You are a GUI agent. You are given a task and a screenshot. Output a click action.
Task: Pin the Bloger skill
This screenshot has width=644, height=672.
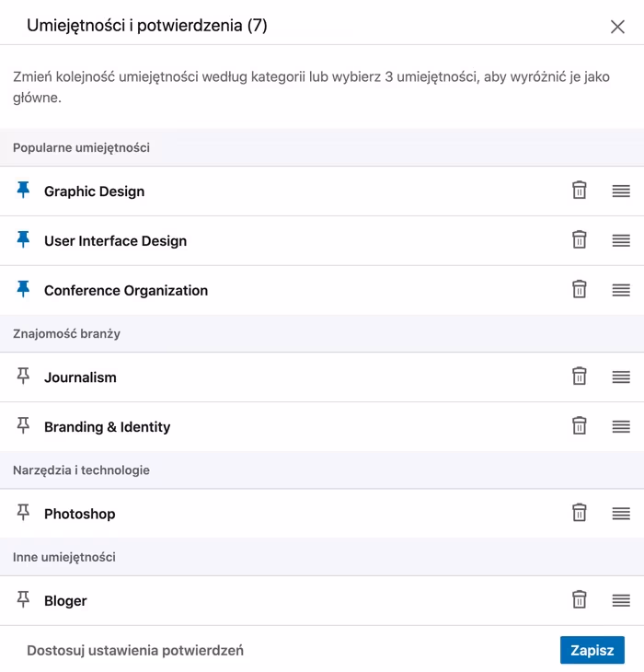pos(23,599)
